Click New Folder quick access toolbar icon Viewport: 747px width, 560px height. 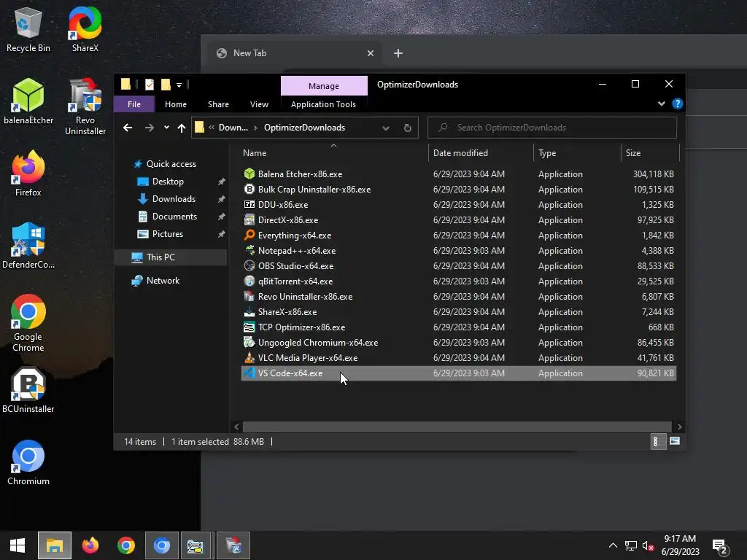166,85
